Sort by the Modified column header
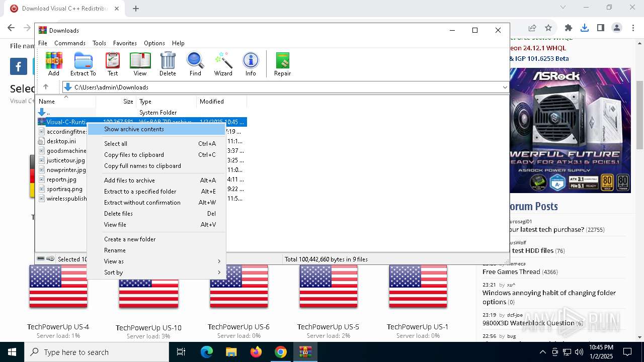Screen dimensions: 644x362 [x=222, y=102]
